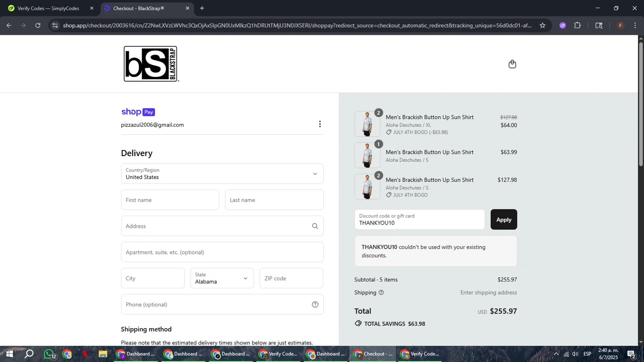The width and height of the screenshot is (644, 362).
Task: Click the BlackStrap logo
Action: [151, 64]
